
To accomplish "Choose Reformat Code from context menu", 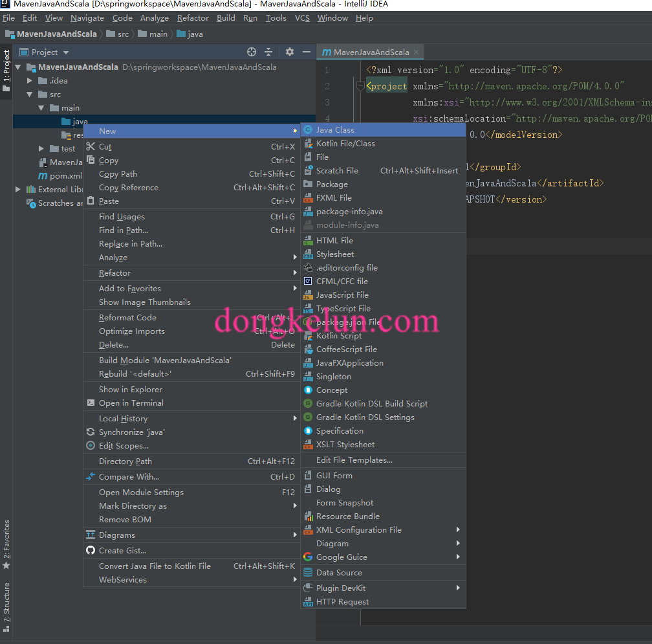I will click(191, 317).
